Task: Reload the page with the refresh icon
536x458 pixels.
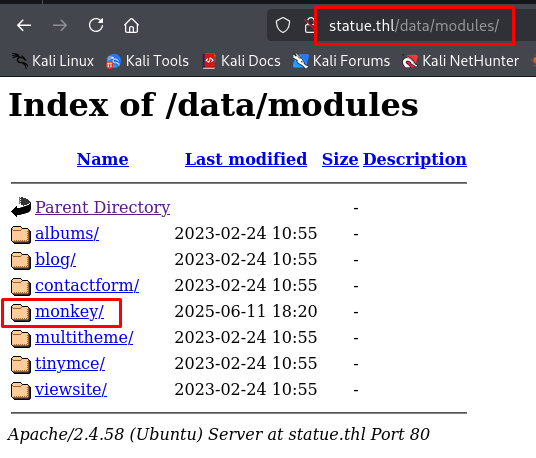Action: (x=96, y=25)
